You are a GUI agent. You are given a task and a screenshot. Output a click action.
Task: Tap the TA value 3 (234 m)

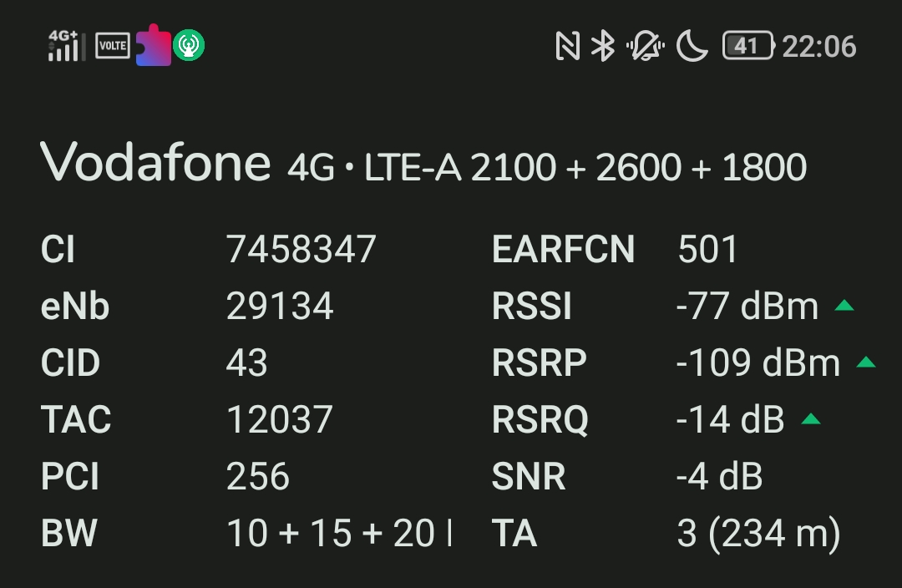click(x=758, y=534)
